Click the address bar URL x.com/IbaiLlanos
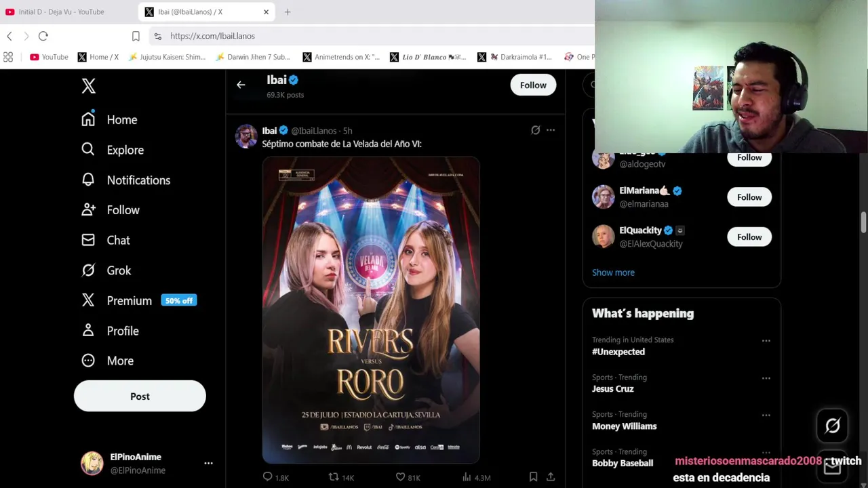868x488 pixels. click(x=213, y=36)
